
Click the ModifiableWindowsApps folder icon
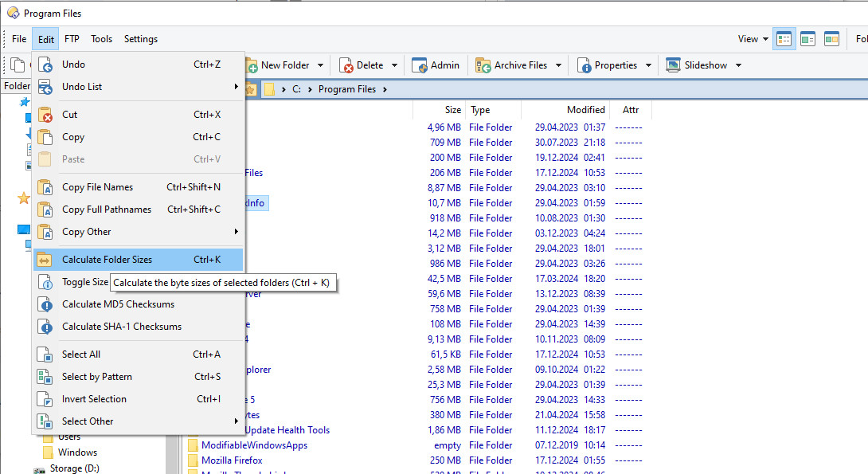click(x=194, y=445)
